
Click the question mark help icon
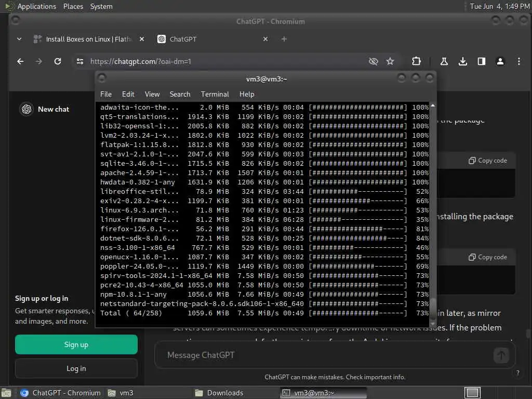[x=518, y=373]
